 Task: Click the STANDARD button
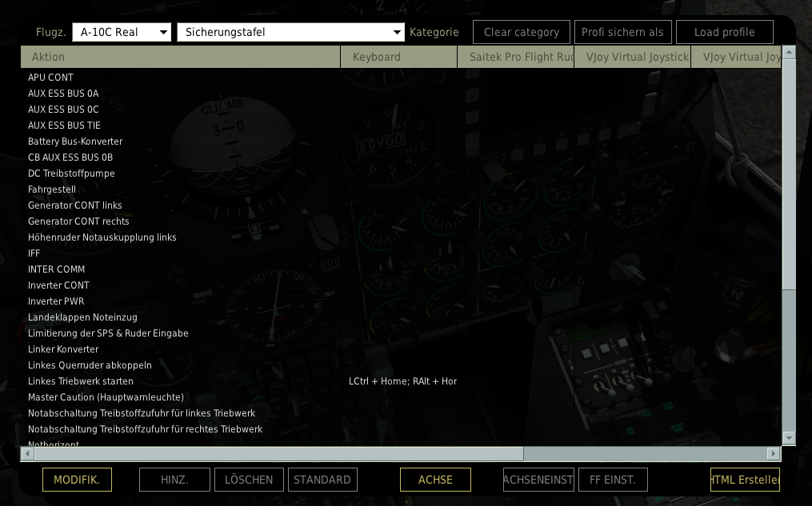tap(322, 480)
